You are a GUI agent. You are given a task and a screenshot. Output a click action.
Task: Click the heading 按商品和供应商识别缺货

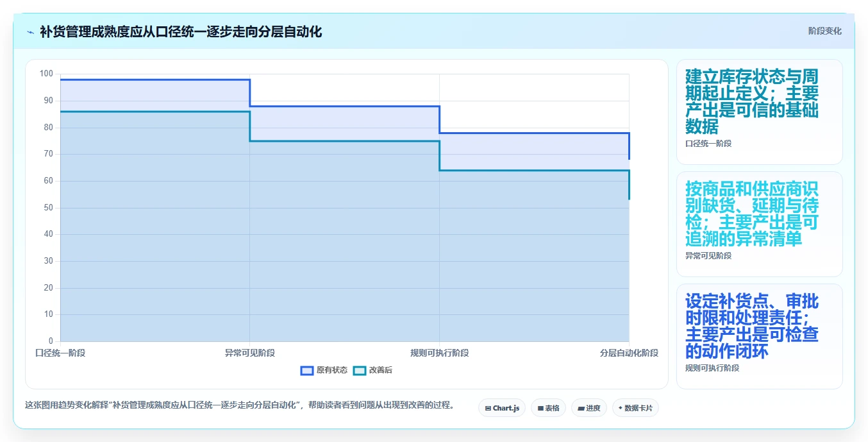[752, 214]
